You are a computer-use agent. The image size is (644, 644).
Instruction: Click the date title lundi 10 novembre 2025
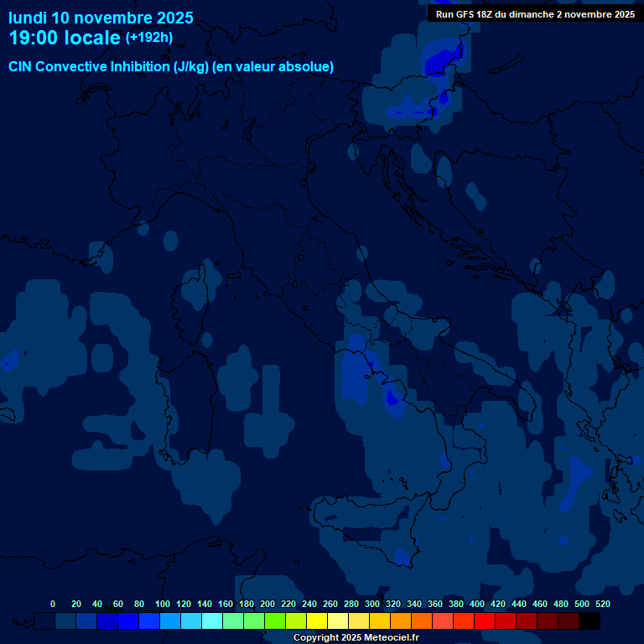(x=101, y=18)
